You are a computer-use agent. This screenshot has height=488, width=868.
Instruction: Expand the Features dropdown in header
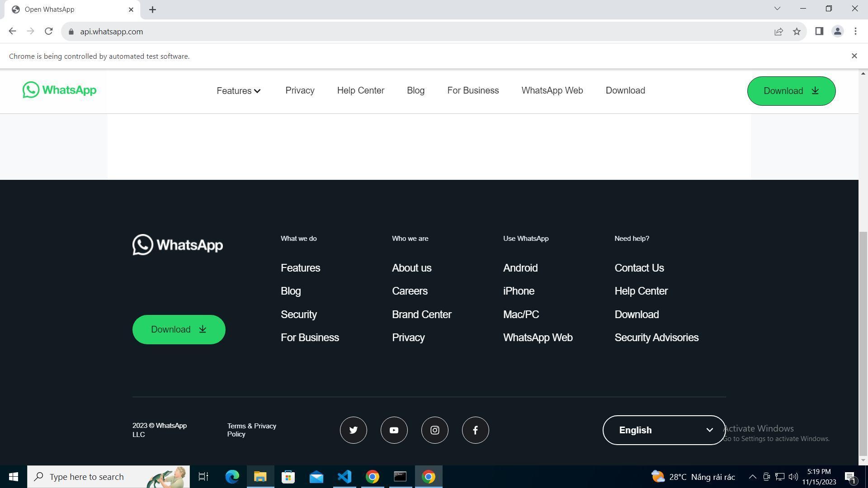coord(239,91)
